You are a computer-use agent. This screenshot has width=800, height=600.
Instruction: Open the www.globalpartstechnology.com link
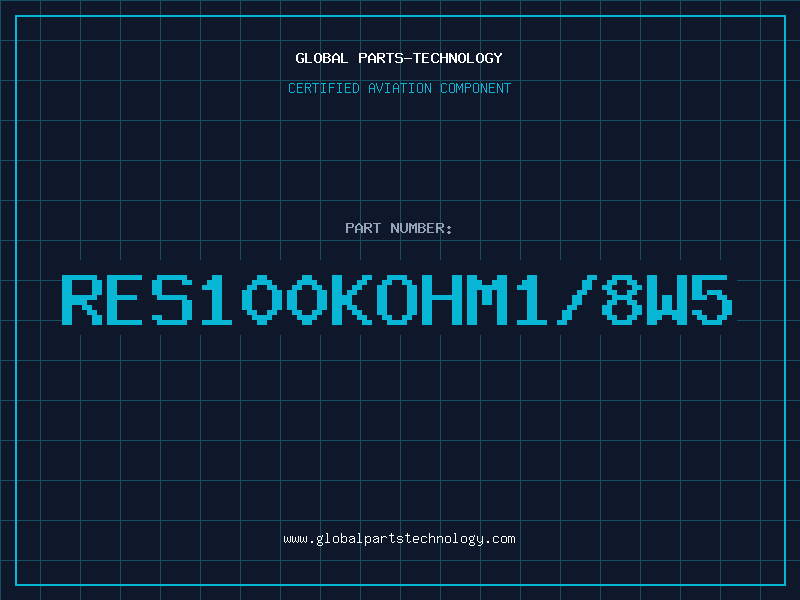[399, 539]
